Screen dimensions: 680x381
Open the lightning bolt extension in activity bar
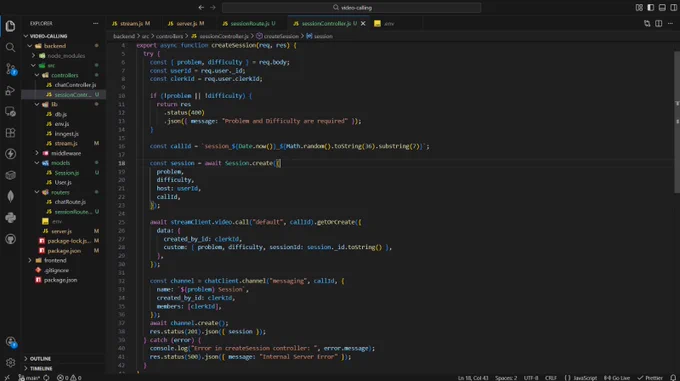[10, 154]
